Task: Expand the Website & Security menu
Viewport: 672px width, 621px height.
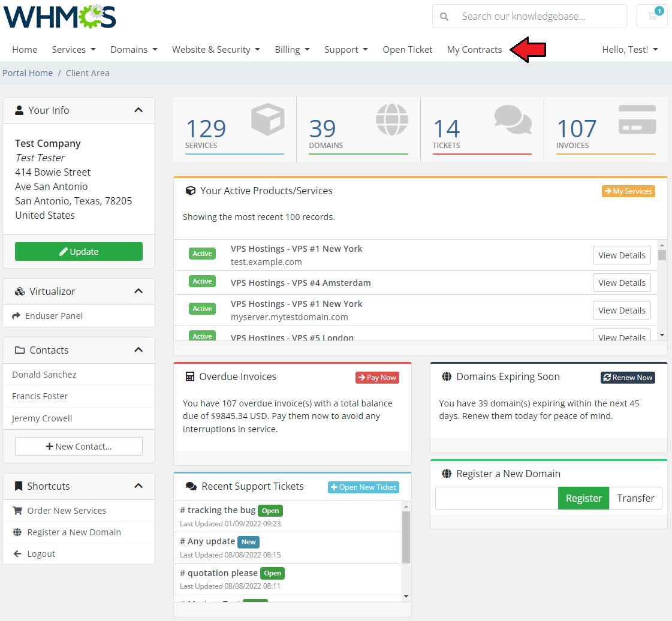Action: point(216,50)
